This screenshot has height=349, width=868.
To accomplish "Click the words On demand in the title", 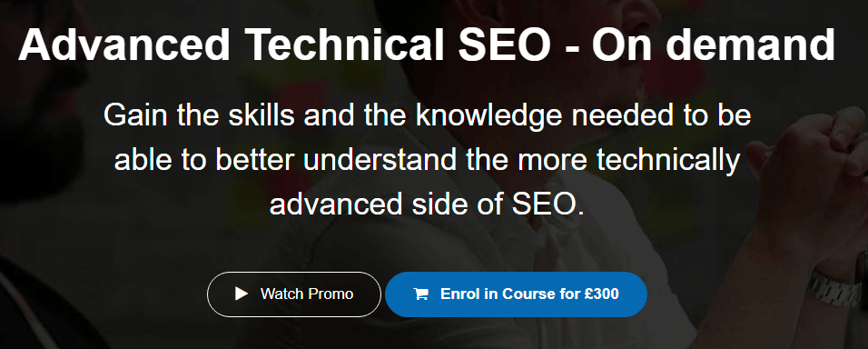I will coord(713,45).
